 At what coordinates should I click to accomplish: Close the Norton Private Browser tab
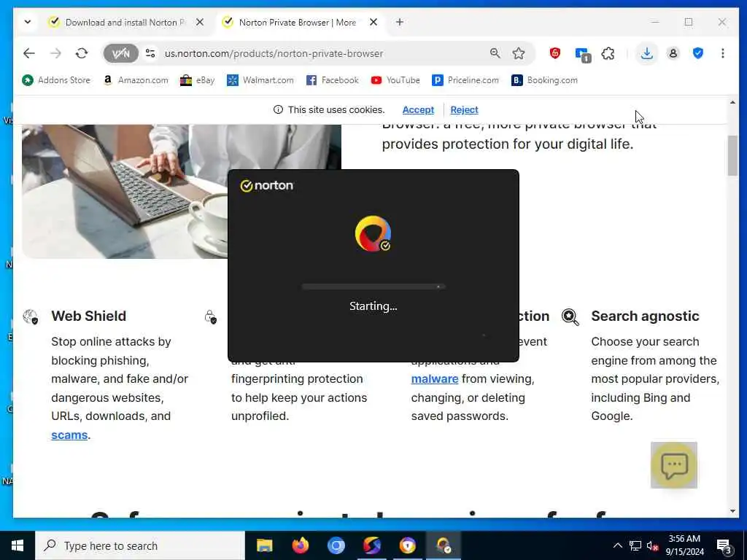pos(373,22)
